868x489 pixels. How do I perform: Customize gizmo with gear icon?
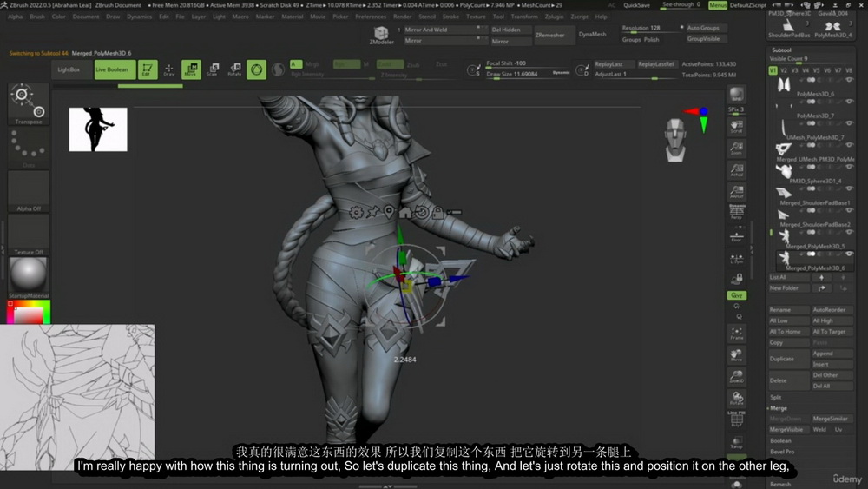pyautogui.click(x=356, y=212)
